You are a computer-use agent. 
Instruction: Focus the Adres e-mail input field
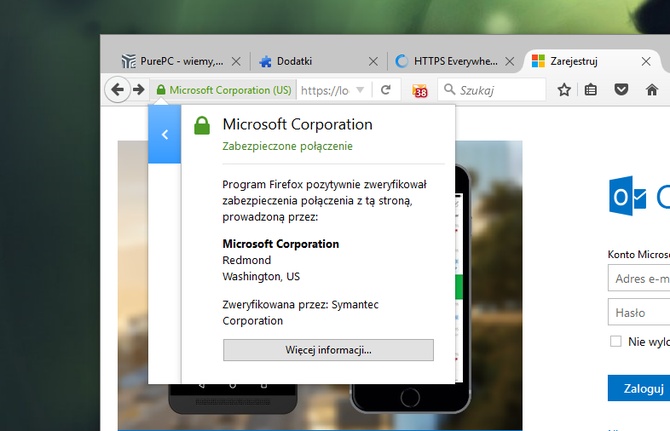pyautogui.click(x=639, y=278)
